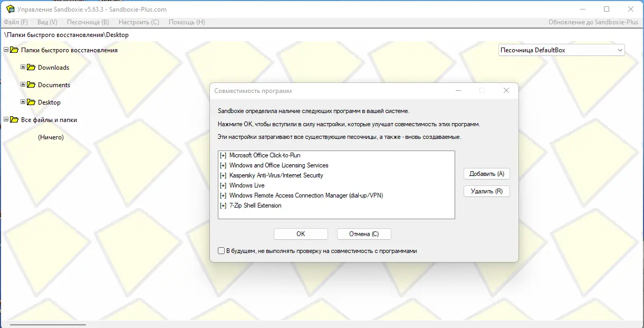Screen dimensions: 644x328
Task: Maximize the Sandboxie main window
Action: tap(607, 9)
